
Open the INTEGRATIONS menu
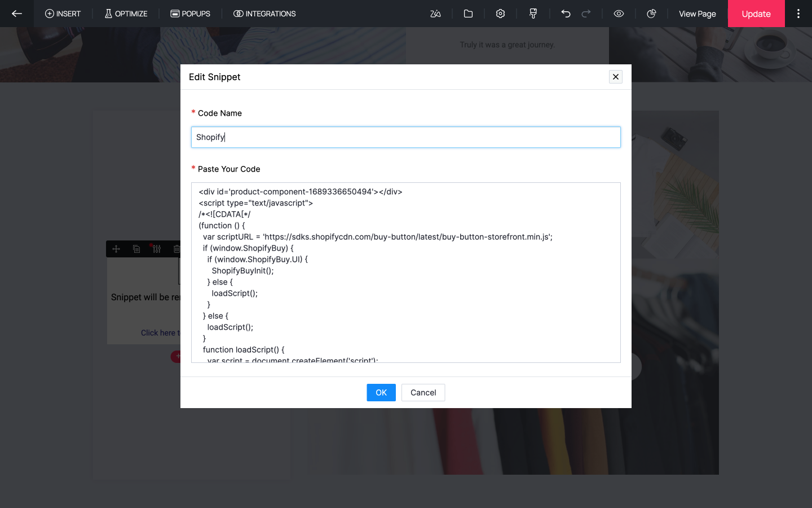click(x=264, y=14)
